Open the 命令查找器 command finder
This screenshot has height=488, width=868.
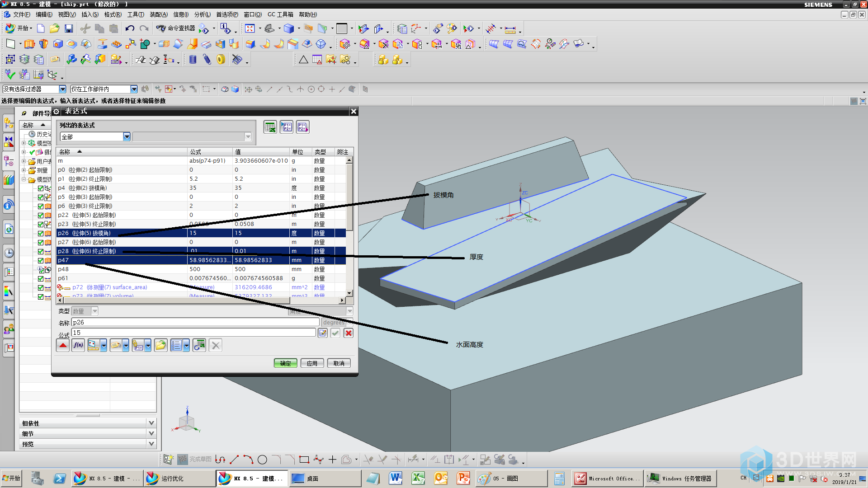click(176, 28)
